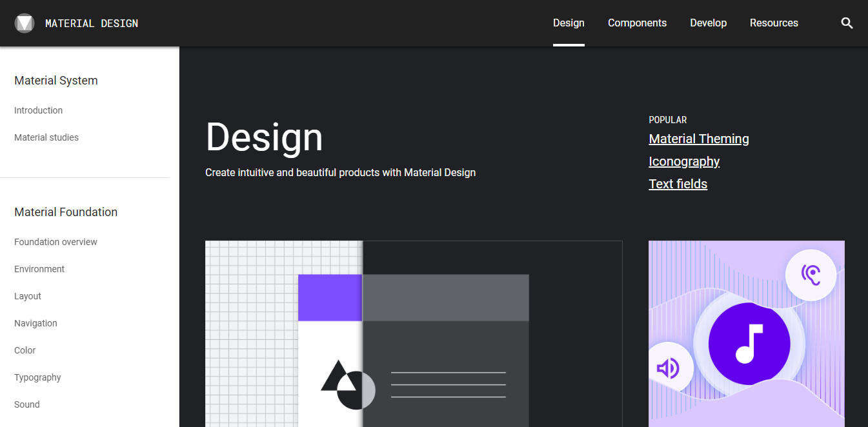
Task: Click the Design page heading
Action: pos(264,137)
